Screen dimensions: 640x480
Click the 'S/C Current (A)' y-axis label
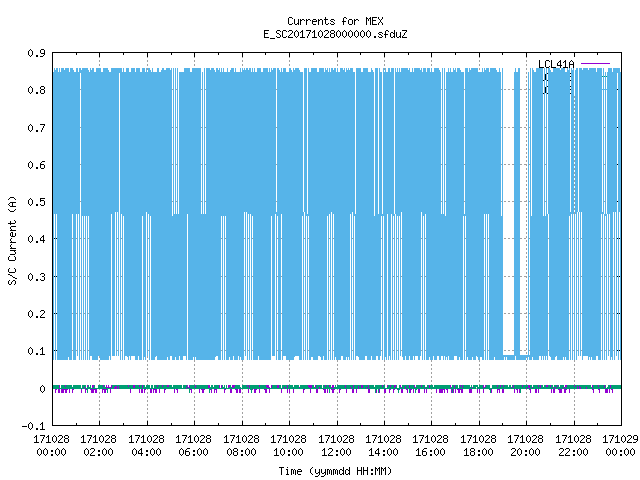pos(13,240)
